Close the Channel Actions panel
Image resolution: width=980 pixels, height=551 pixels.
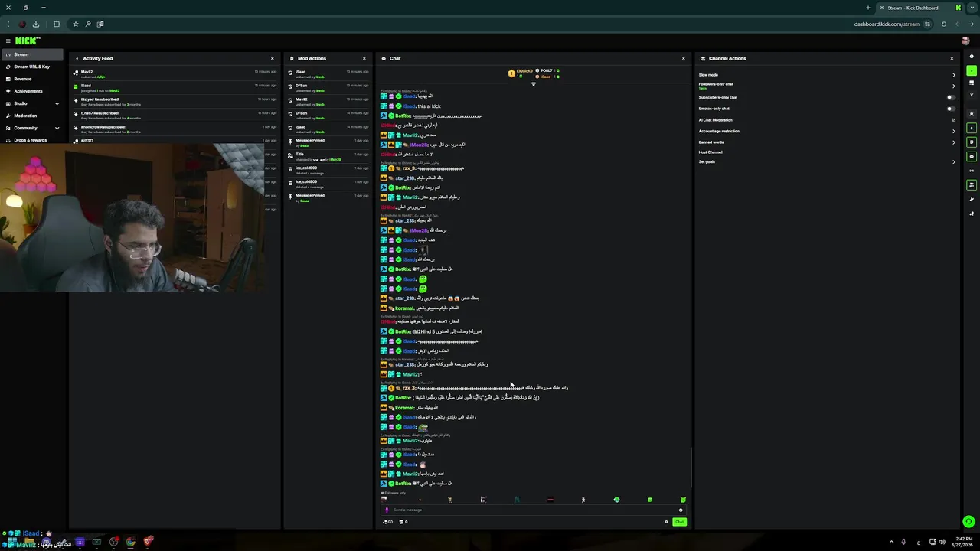pyautogui.click(x=952, y=58)
